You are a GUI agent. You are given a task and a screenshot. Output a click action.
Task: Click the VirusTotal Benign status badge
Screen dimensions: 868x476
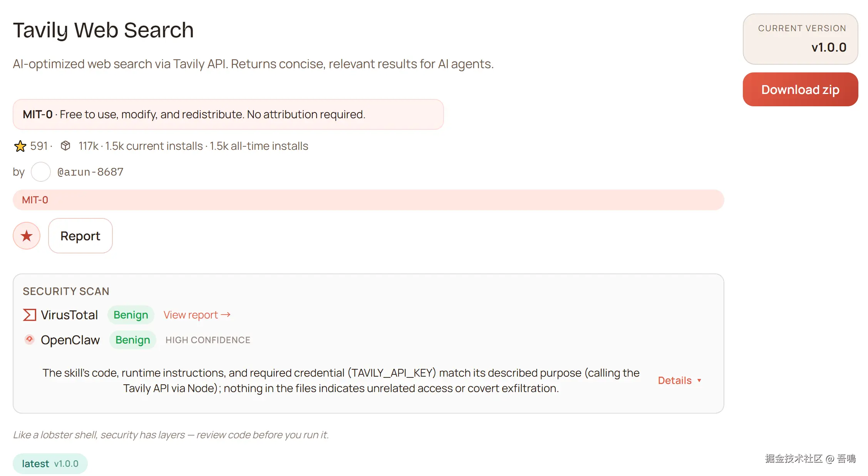click(131, 315)
